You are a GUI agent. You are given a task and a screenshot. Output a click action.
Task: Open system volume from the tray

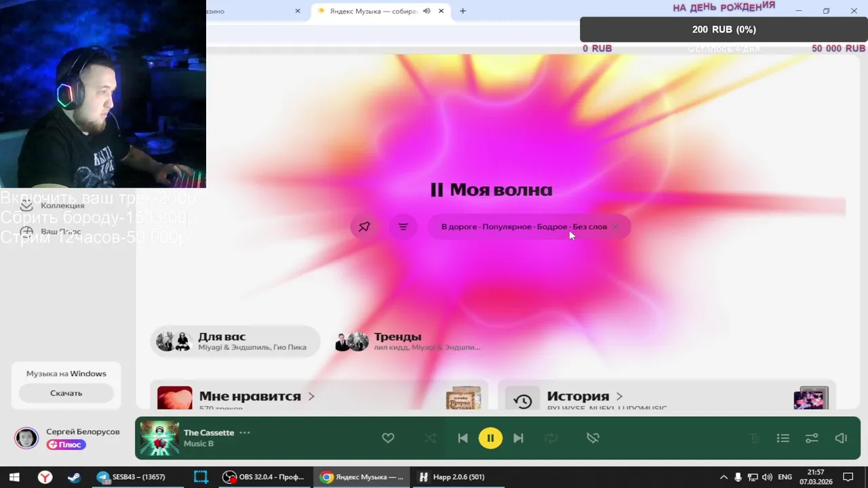(x=767, y=477)
